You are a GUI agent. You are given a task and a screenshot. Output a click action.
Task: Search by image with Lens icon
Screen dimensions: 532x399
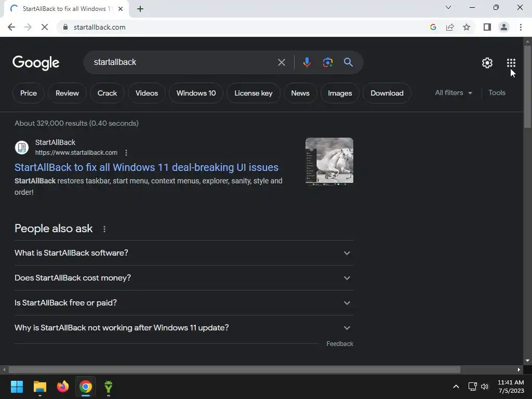tap(327, 62)
